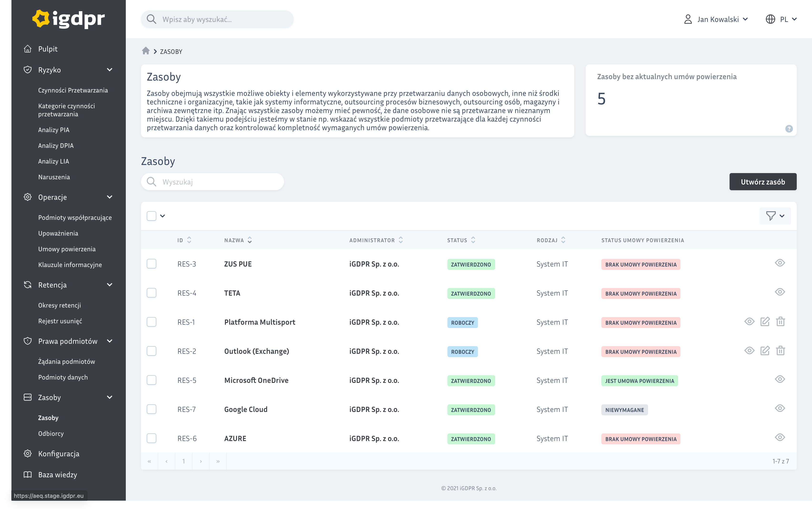The width and height of the screenshot is (812, 514).
Task: View AZURE with the eye icon
Action: (780, 437)
